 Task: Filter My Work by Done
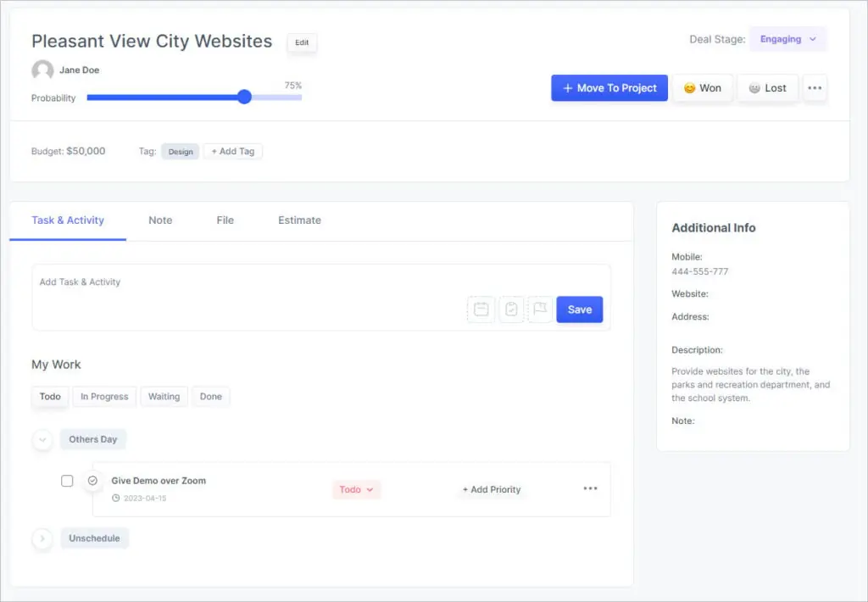point(210,397)
